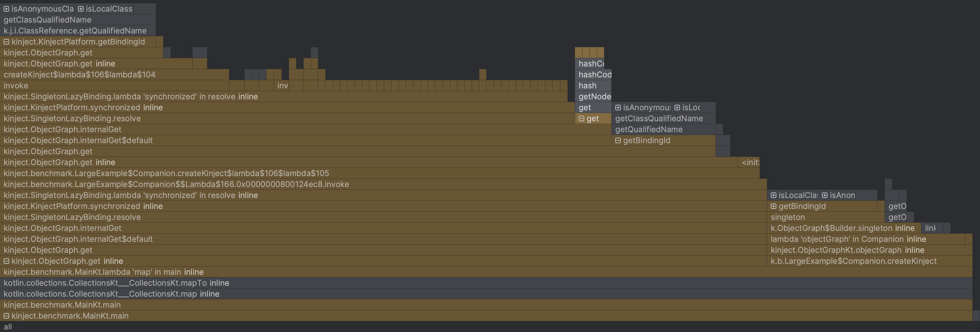Collapse the small 'get' frame minus icon
Screen dimensions: 980x332
pyautogui.click(x=581, y=118)
